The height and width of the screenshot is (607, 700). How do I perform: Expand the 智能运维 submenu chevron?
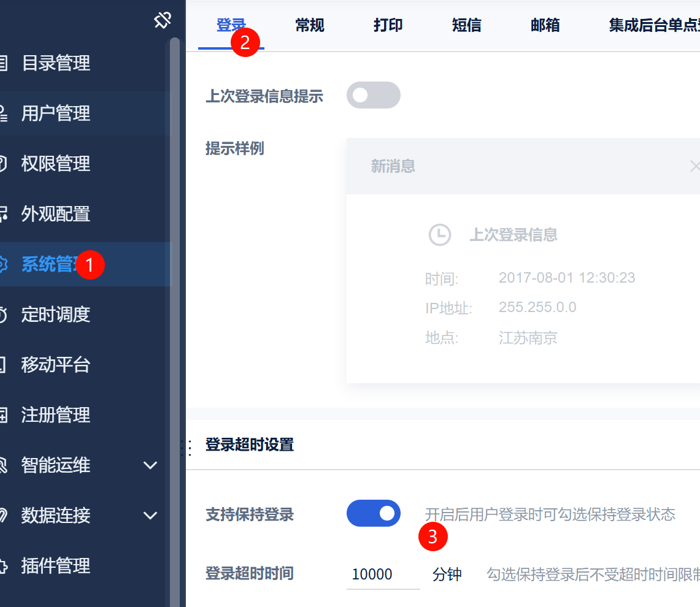[150, 465]
